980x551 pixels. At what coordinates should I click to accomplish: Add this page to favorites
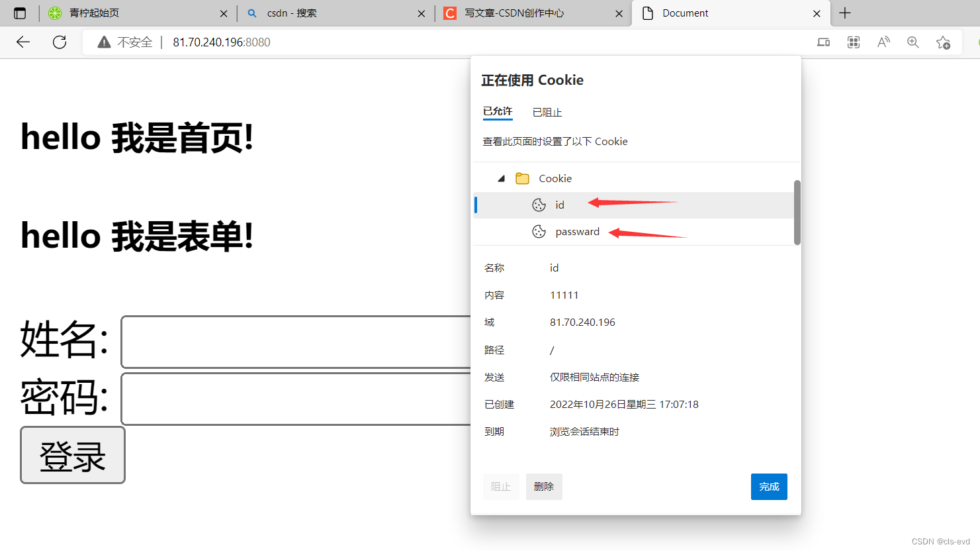point(943,42)
